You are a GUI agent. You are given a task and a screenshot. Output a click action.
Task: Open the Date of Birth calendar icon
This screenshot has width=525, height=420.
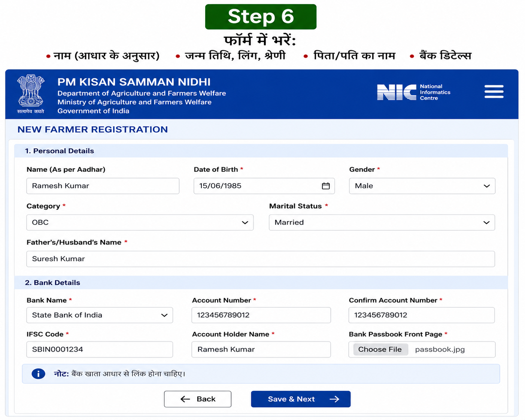point(326,186)
